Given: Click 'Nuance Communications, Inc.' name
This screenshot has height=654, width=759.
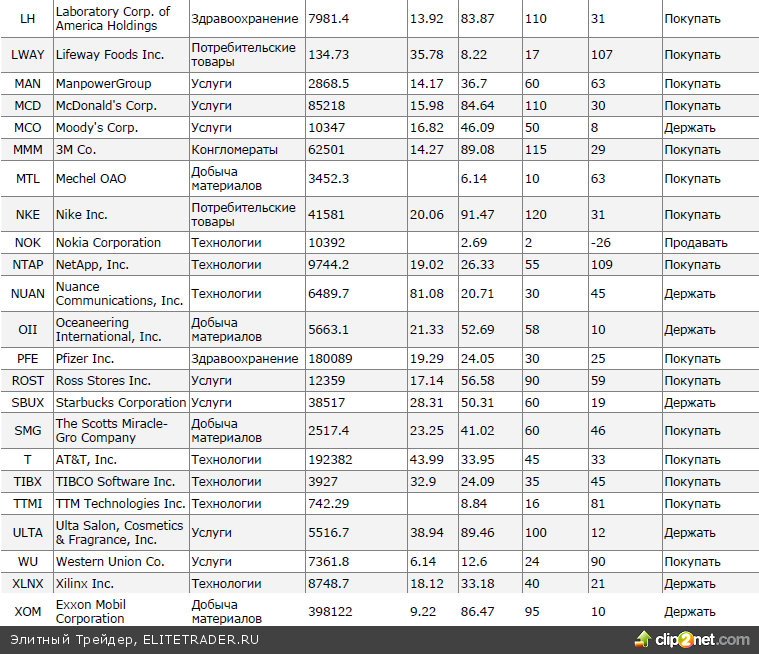Looking at the screenshot, I should (120, 293).
